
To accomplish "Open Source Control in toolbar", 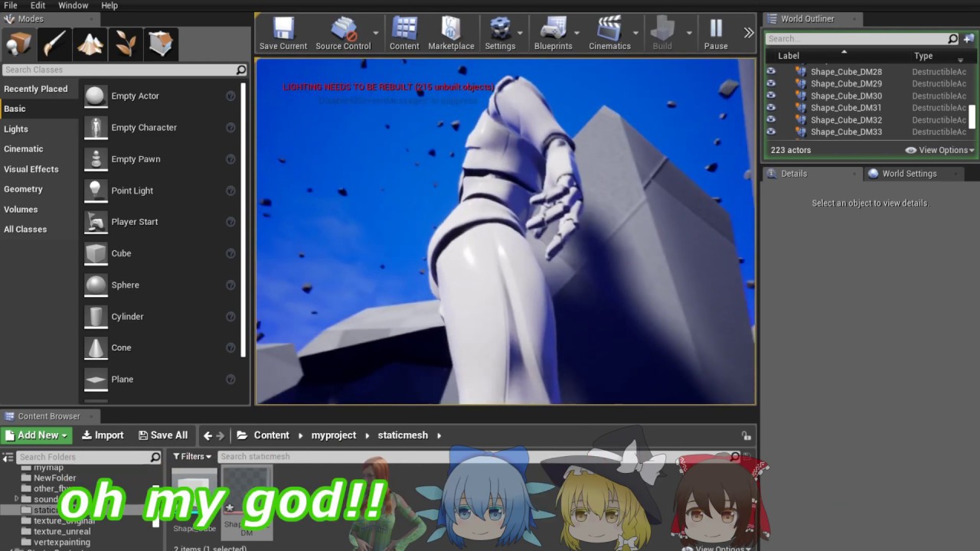I will click(343, 34).
